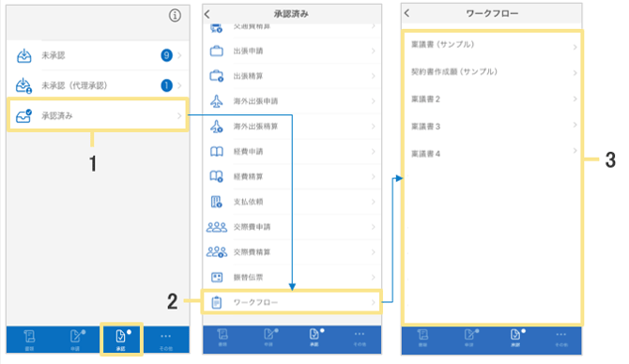Tap the 経費精算 book icon
The height and width of the screenshot is (364, 629).
217,176
